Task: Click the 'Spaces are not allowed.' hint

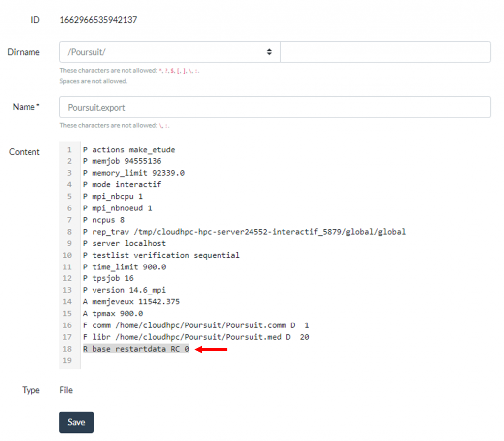Action: tap(93, 81)
